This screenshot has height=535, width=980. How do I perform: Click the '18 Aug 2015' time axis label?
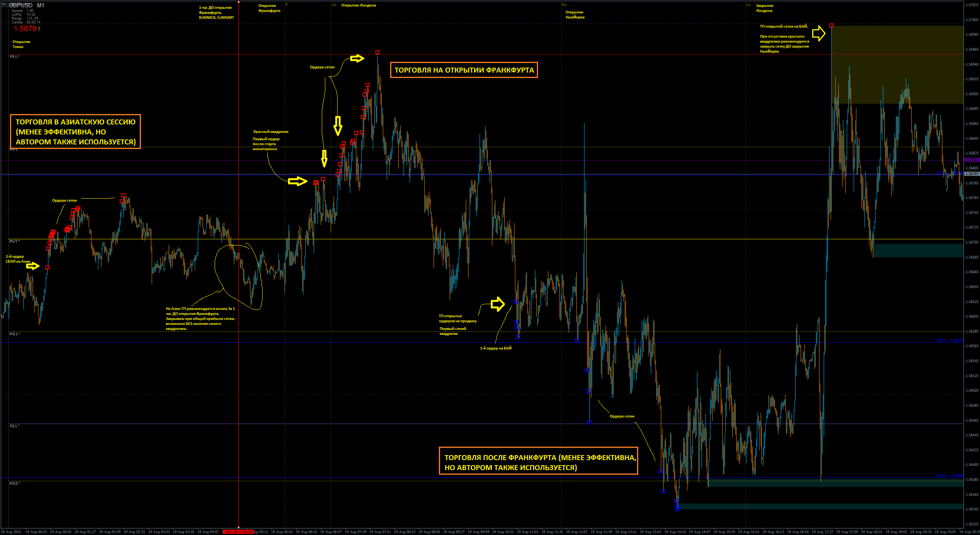(x=11, y=532)
